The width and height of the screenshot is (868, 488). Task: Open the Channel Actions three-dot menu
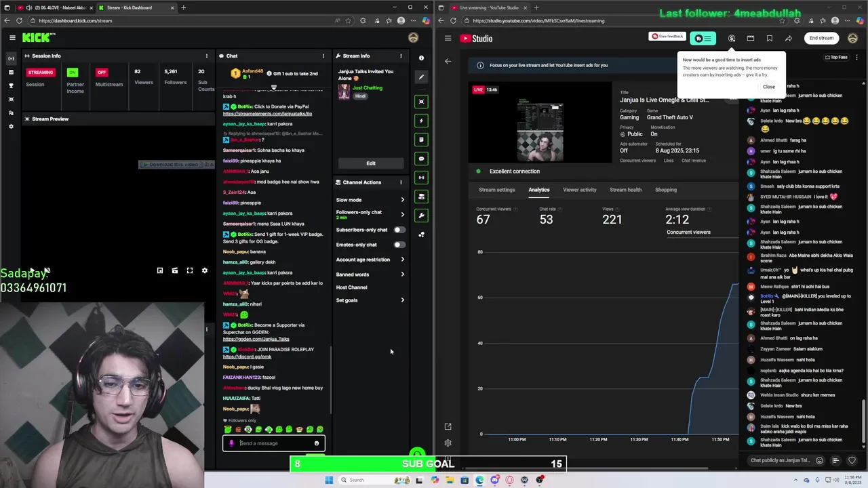pyautogui.click(x=401, y=182)
